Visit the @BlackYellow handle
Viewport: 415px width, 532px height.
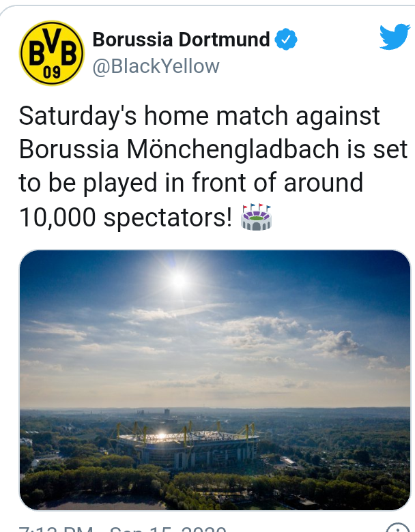tap(156, 66)
